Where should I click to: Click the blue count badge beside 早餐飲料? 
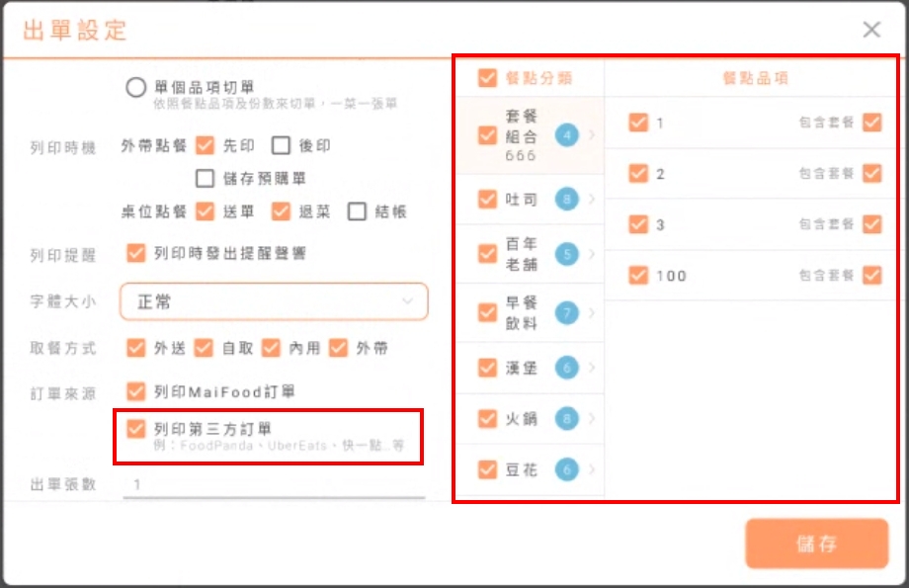tap(566, 313)
